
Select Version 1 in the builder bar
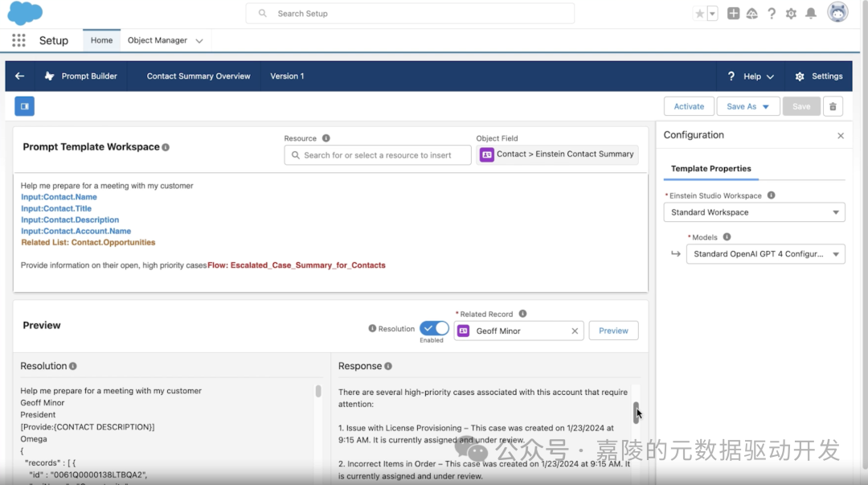click(x=287, y=76)
